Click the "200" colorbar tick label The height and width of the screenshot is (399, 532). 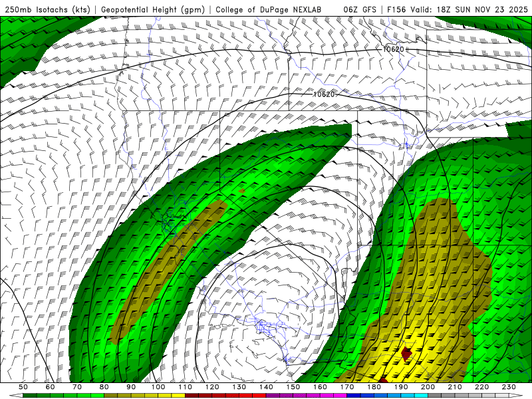point(428,387)
